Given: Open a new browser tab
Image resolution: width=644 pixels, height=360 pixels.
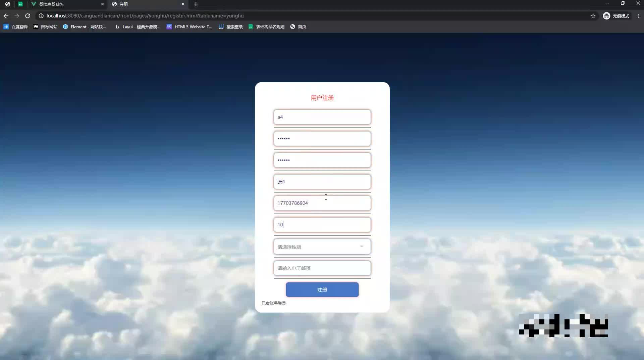Looking at the screenshot, I should click(x=196, y=4).
